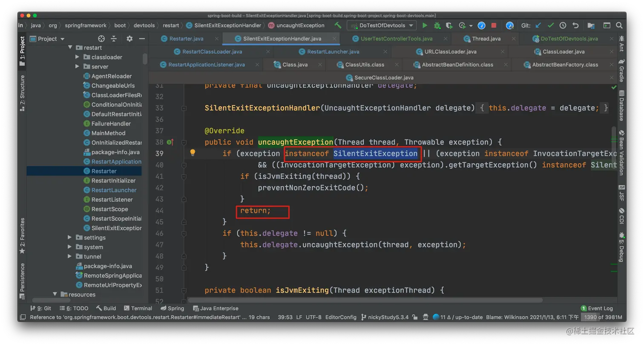Viewport: 644px width, 345px height.
Task: Switch to Restarter.java tab
Action: tap(186, 39)
